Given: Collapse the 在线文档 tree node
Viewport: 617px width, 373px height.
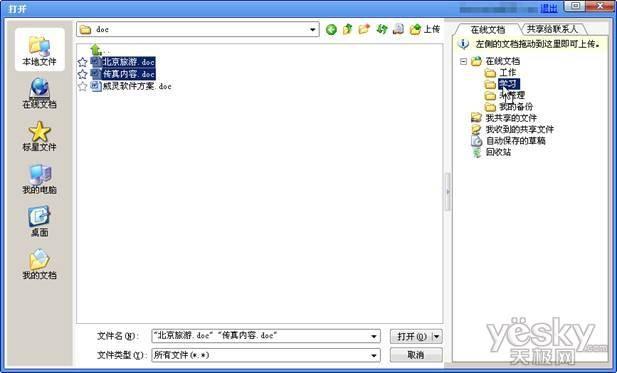Looking at the screenshot, I should [x=464, y=61].
